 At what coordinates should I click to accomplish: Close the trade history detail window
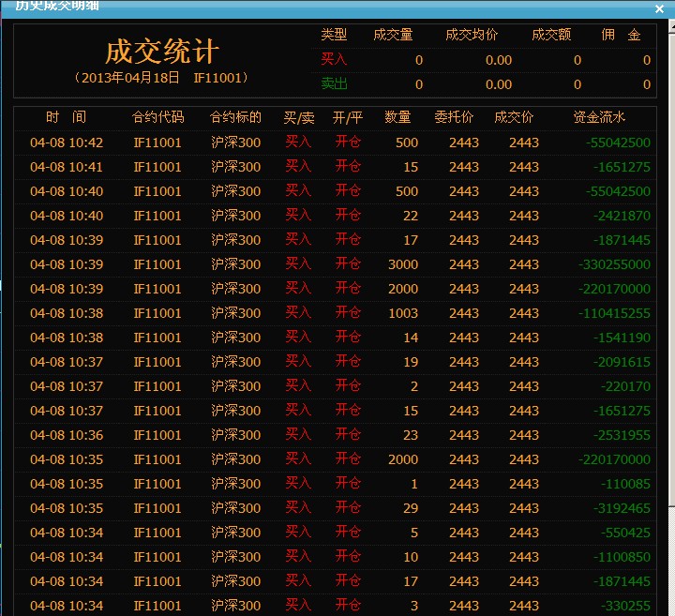click(x=659, y=8)
